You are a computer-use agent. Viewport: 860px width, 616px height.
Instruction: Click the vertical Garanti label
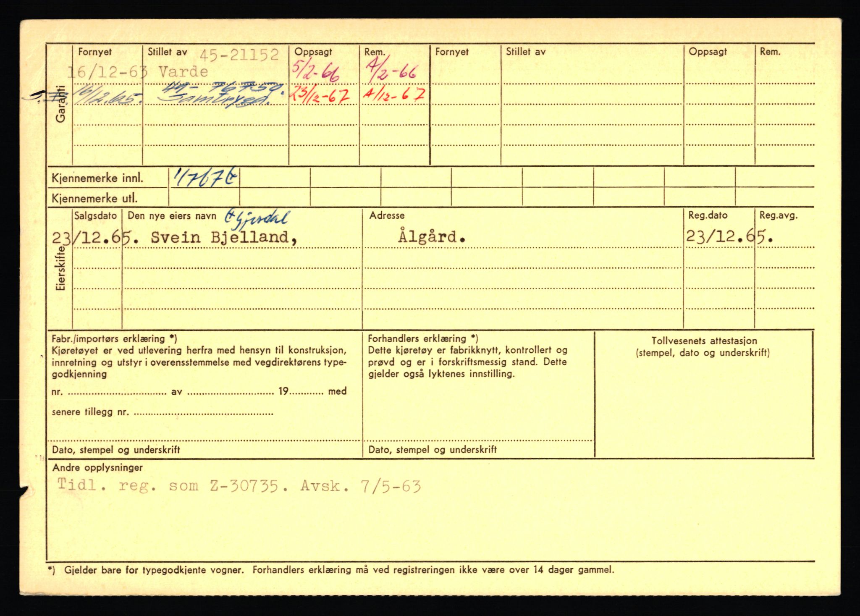click(x=60, y=104)
